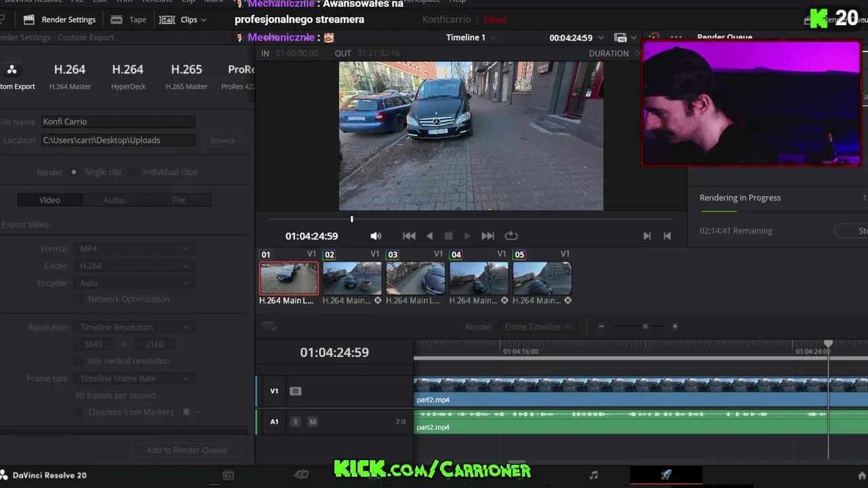868x488 pixels.
Task: Click the timeline zoom in plus
Action: click(x=675, y=327)
